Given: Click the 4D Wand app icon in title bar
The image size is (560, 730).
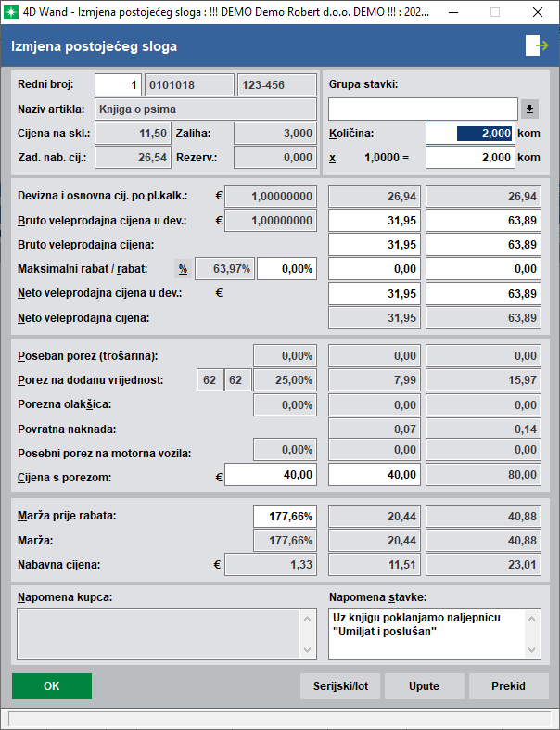Looking at the screenshot, I should [11, 12].
